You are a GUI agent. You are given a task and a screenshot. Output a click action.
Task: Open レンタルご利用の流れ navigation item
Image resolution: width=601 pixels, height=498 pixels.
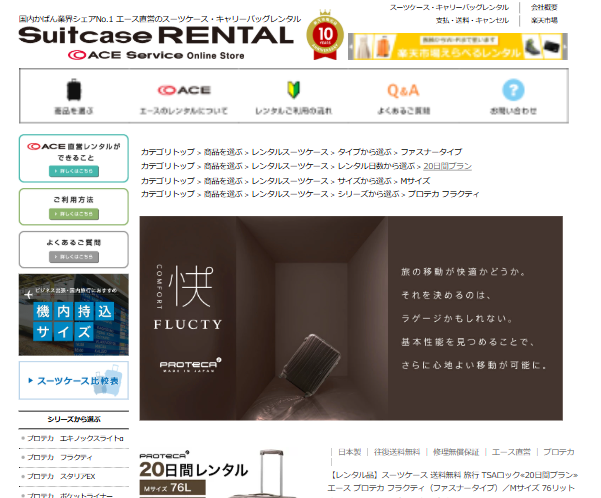pyautogui.click(x=294, y=111)
